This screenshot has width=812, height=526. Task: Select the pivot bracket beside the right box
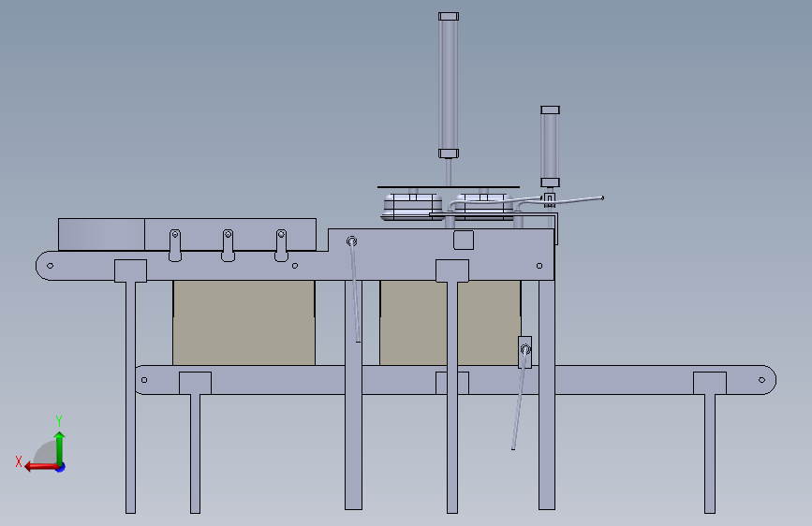[525, 353]
